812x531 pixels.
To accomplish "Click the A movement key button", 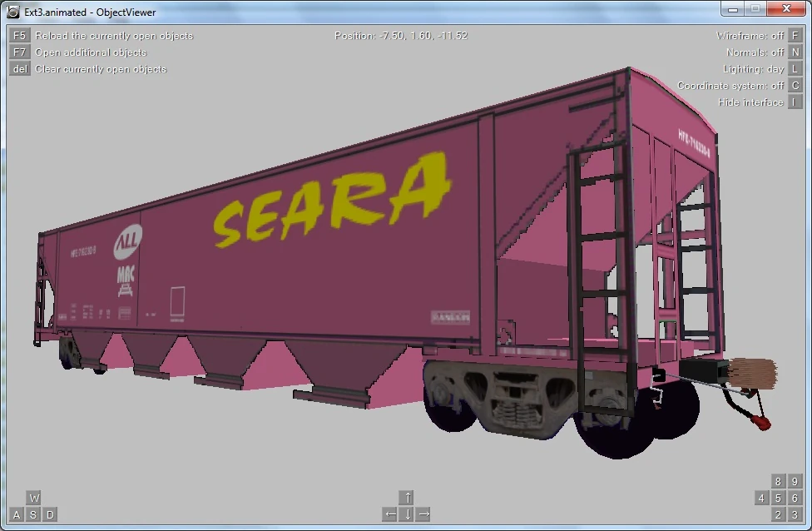I will pos(17,514).
